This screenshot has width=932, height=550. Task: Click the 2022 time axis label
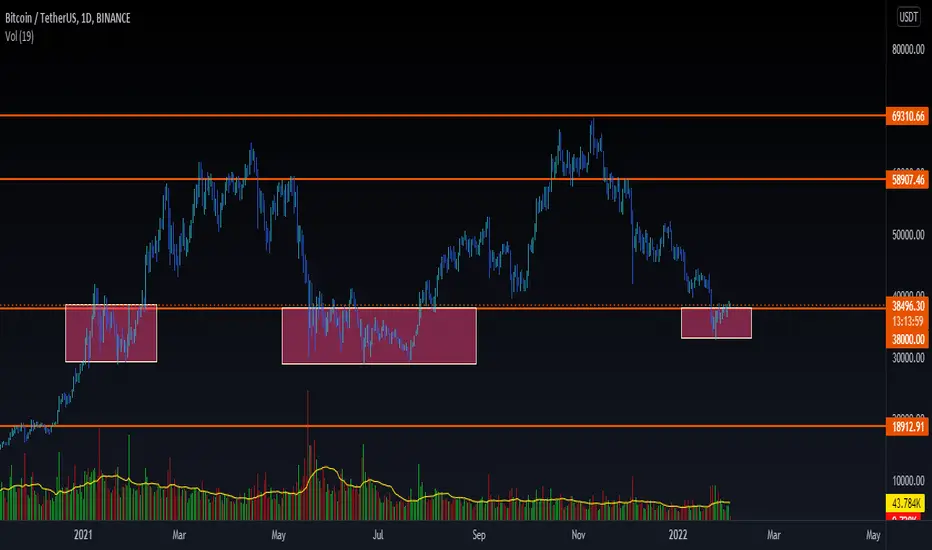[x=678, y=535]
